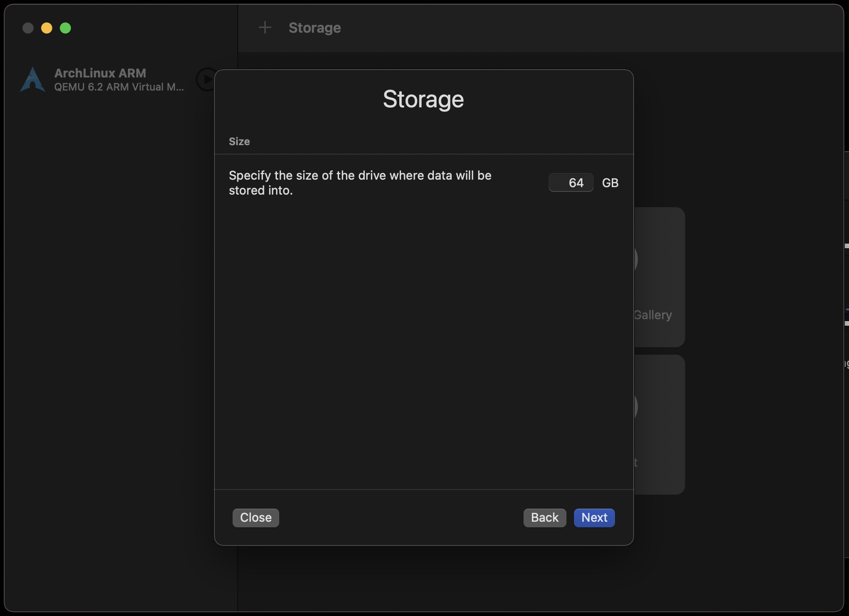Screen dimensions: 849x616
Task: Go Back to the previous wizard step
Action: pos(545,518)
